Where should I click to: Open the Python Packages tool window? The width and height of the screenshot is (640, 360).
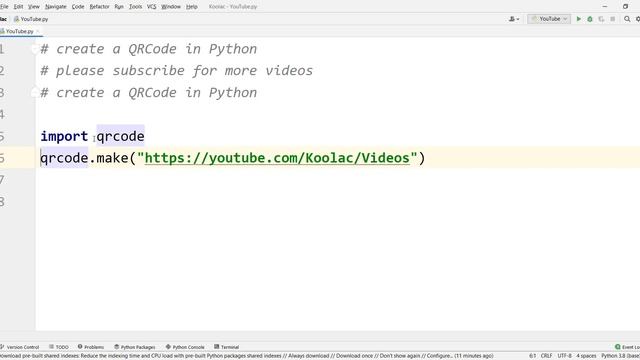click(x=135, y=347)
